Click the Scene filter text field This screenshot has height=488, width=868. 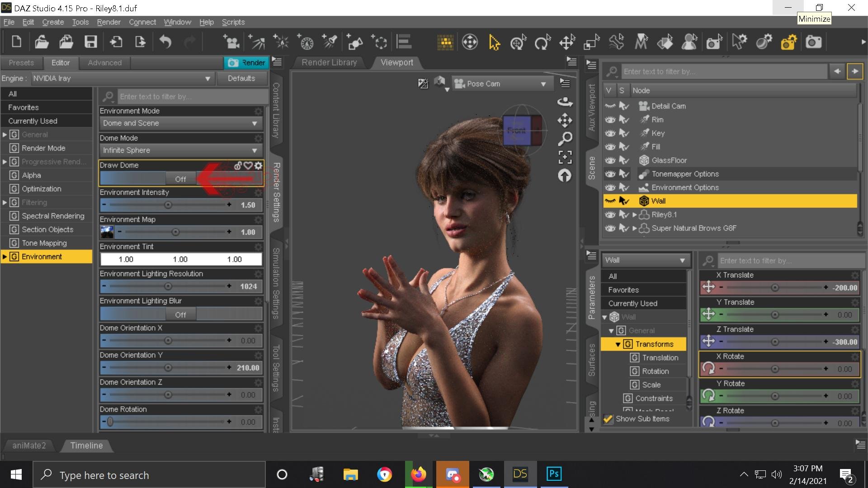click(x=722, y=71)
